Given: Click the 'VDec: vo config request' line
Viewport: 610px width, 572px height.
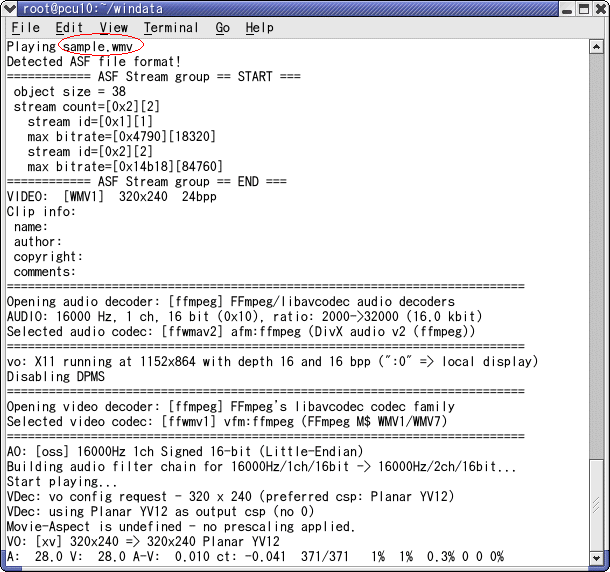Looking at the screenshot, I should pos(231,497).
